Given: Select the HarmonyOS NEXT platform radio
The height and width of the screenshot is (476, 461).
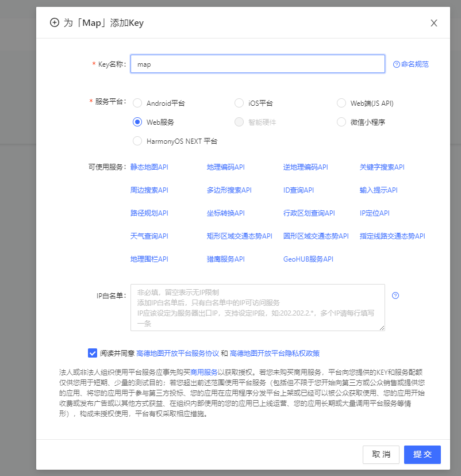Looking at the screenshot, I should (x=137, y=141).
